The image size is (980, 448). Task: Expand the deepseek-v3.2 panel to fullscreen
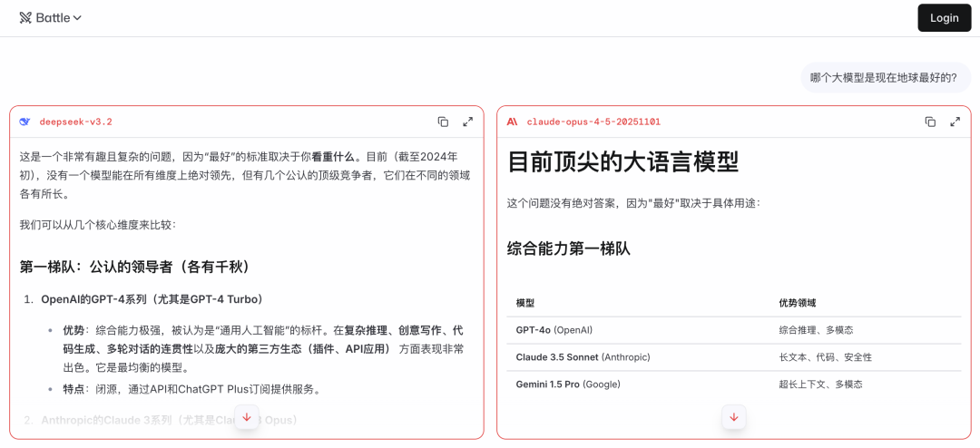tap(467, 122)
